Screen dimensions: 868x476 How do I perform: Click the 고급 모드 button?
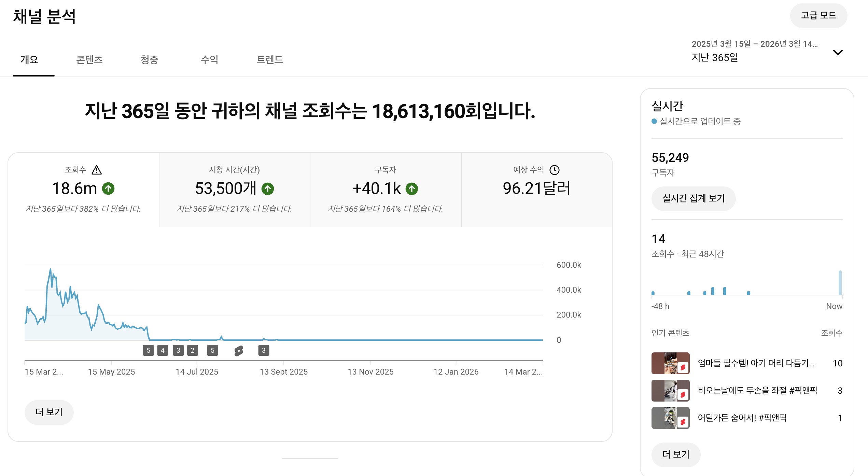[818, 16]
